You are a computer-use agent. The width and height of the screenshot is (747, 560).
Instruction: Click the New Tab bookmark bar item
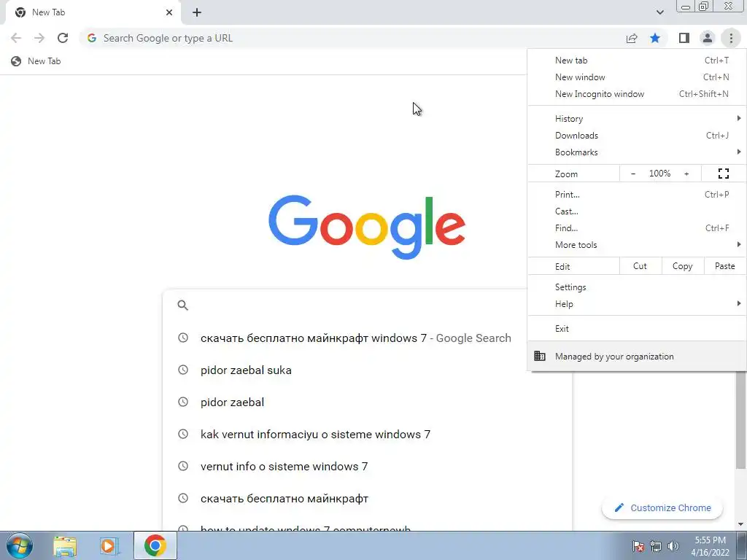tap(36, 61)
